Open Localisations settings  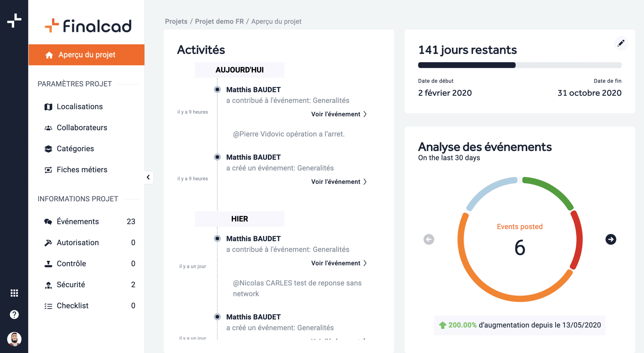pyautogui.click(x=79, y=107)
